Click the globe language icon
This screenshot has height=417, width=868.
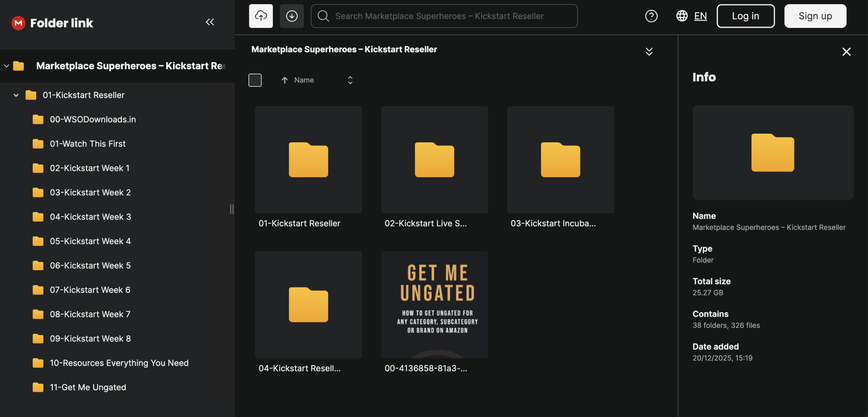682,16
